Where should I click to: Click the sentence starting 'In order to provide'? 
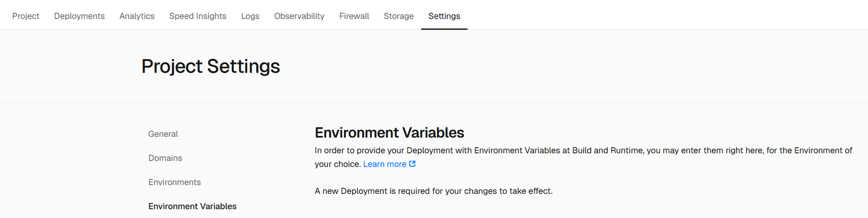[x=583, y=157]
